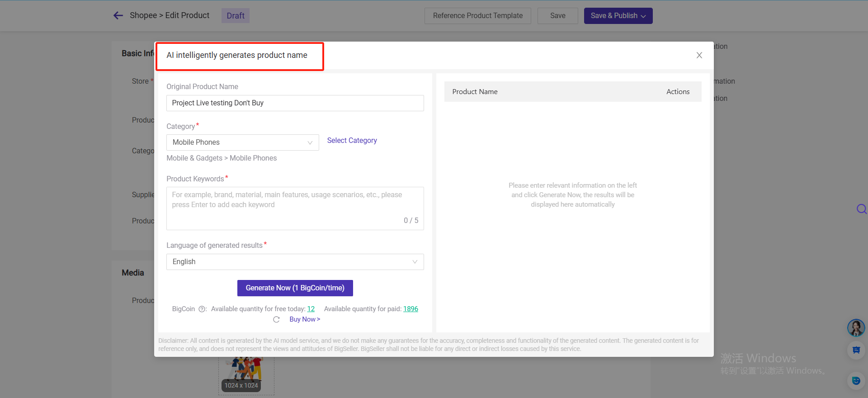Click the free quantity number 12
This screenshot has width=868, height=398.
click(x=311, y=309)
